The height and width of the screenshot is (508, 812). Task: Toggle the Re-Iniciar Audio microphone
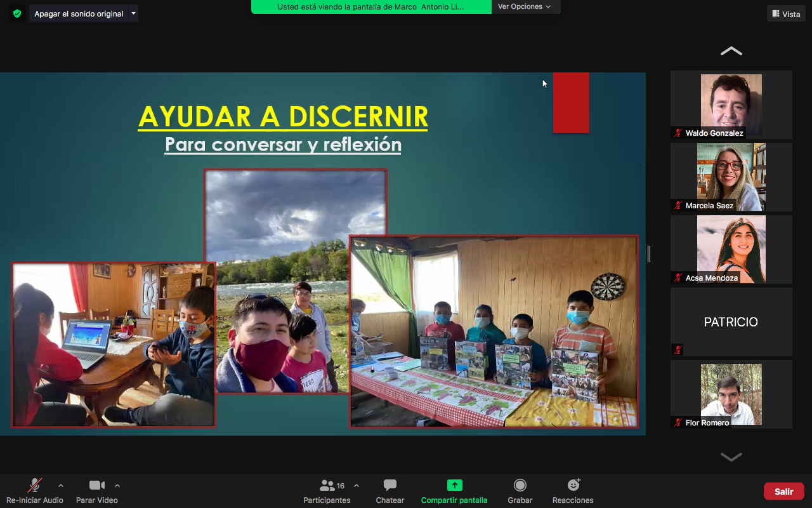tap(35, 486)
